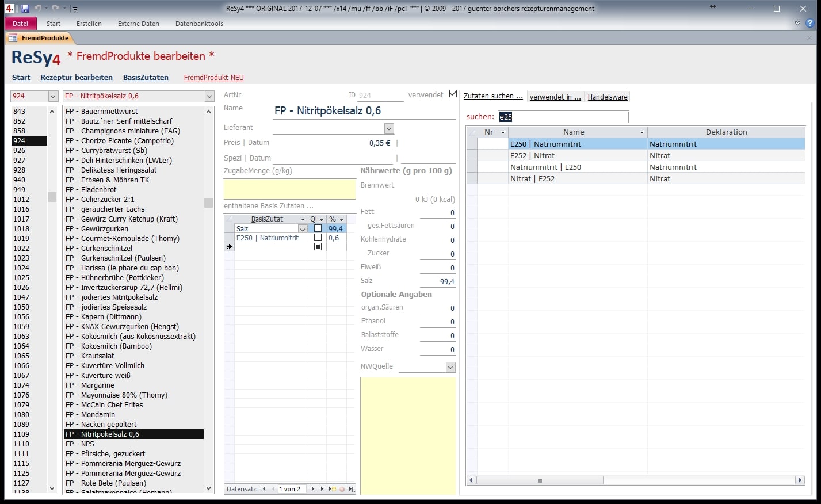Click the FremdProdukt NEU link
The width and height of the screenshot is (821, 504).
(x=214, y=78)
